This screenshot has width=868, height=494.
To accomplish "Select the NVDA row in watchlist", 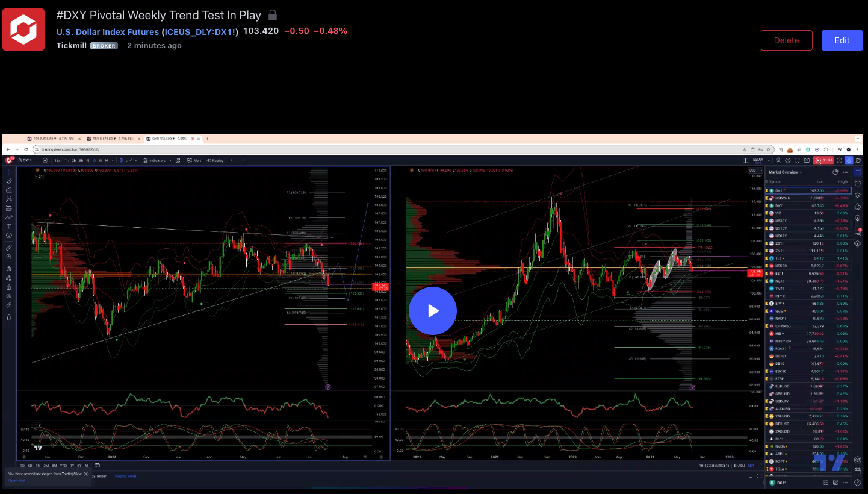I will [x=808, y=446].
